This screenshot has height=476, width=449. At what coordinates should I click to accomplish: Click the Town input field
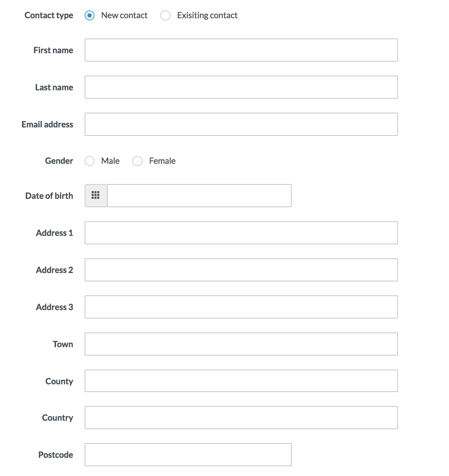pos(241,344)
